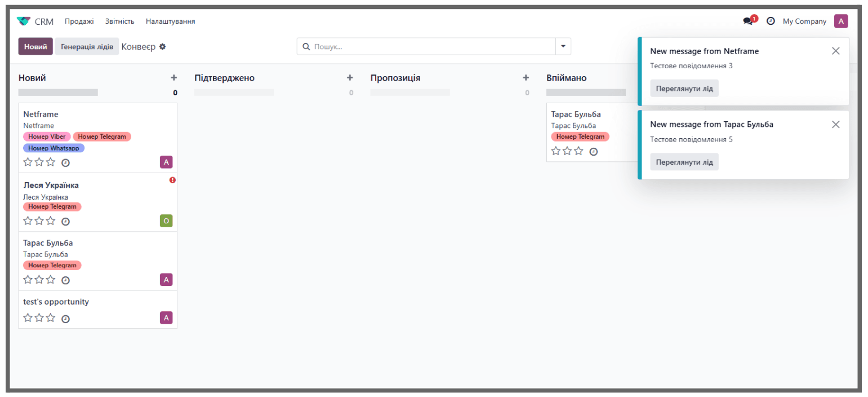868x397 pixels.
Task: Click the activity clock on Впіймано Тарас Бульба card
Action: click(593, 152)
